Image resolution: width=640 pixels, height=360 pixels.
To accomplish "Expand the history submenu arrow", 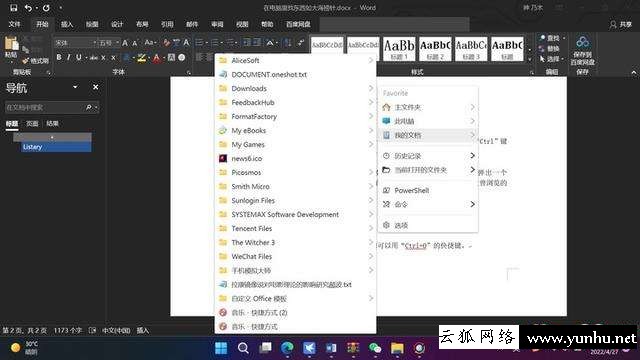I will 472,156.
